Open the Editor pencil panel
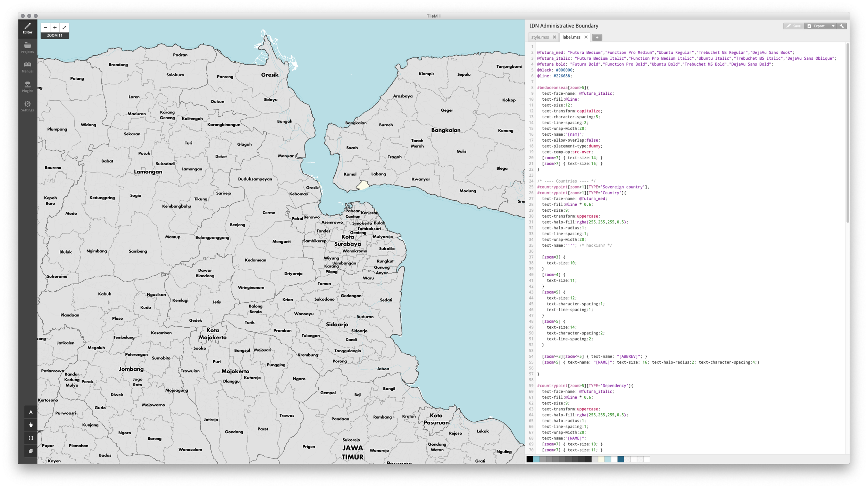Screen dimensions: 868x488 click(27, 28)
